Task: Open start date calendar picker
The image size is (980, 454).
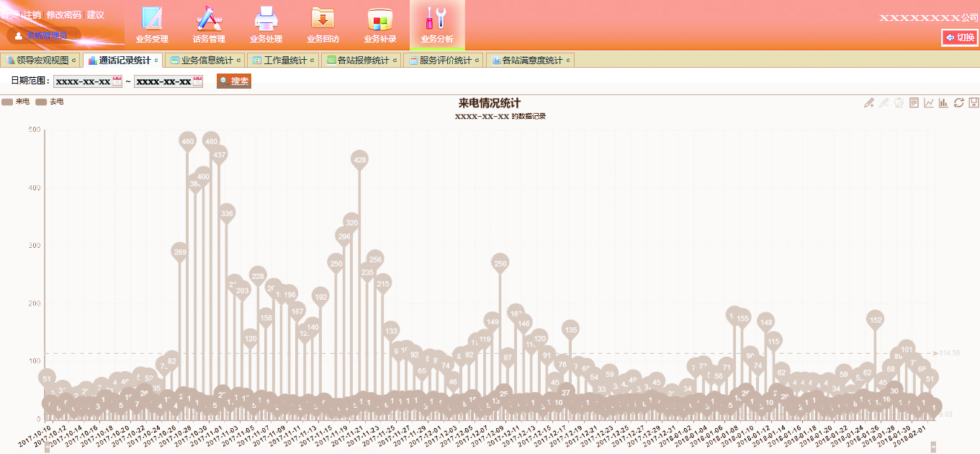Action: [117, 81]
